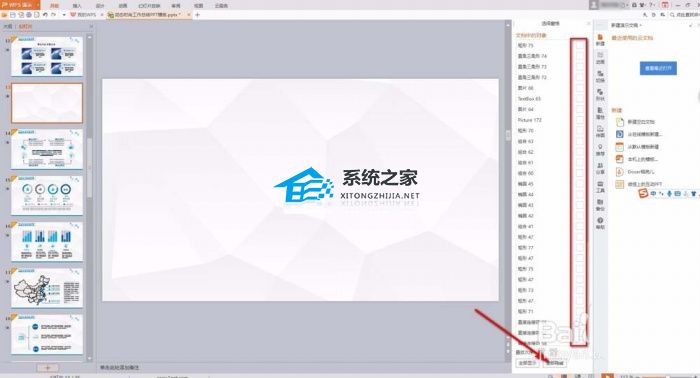Select the China map slide thumbnail
The image size is (700, 378).
pos(47,288)
